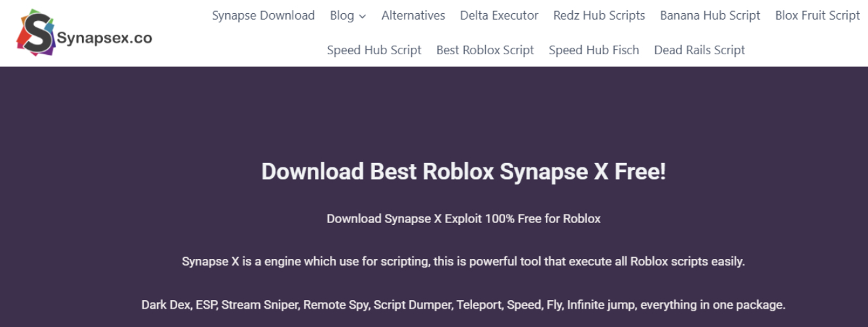The width and height of the screenshot is (868, 327).
Task: Click 'Download Best Roblox Synapse X Free!' heading
Action: pos(463,171)
